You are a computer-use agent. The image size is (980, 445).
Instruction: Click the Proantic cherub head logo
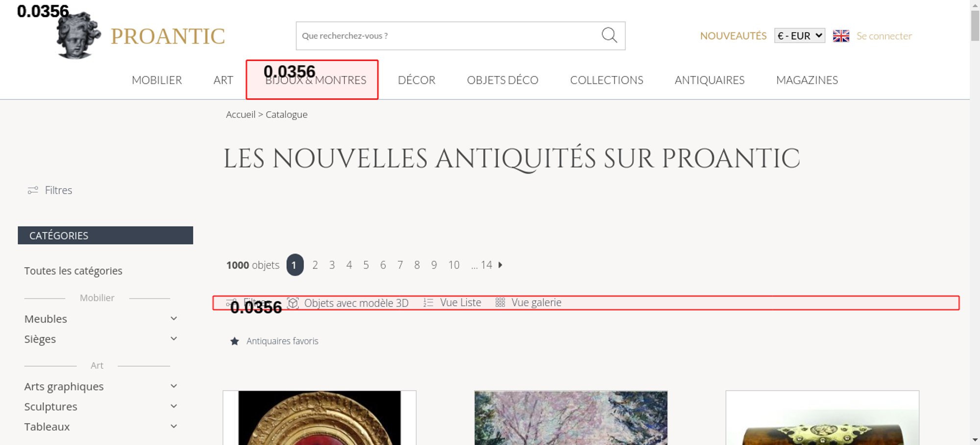click(x=78, y=36)
